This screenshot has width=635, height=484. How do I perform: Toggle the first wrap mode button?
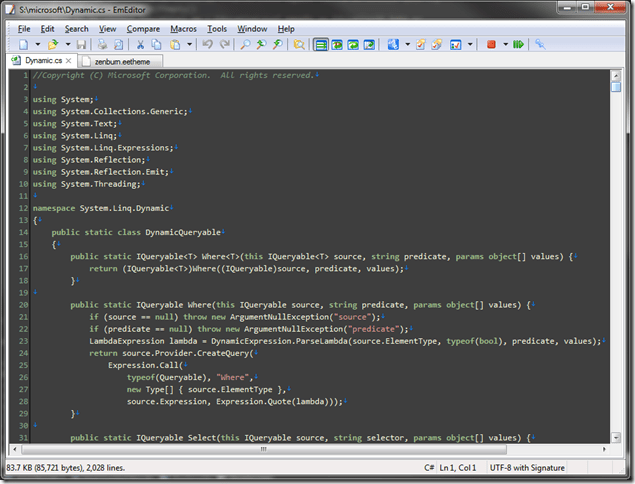click(x=321, y=45)
